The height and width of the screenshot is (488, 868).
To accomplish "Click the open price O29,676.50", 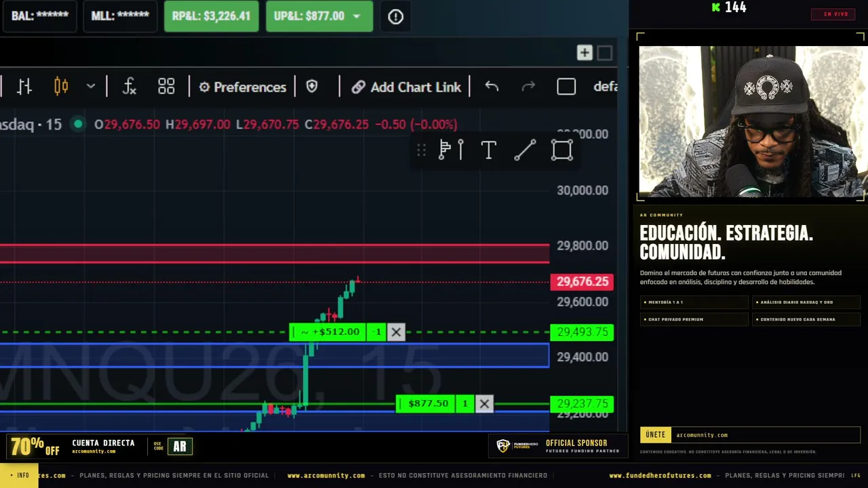I will pos(127,125).
